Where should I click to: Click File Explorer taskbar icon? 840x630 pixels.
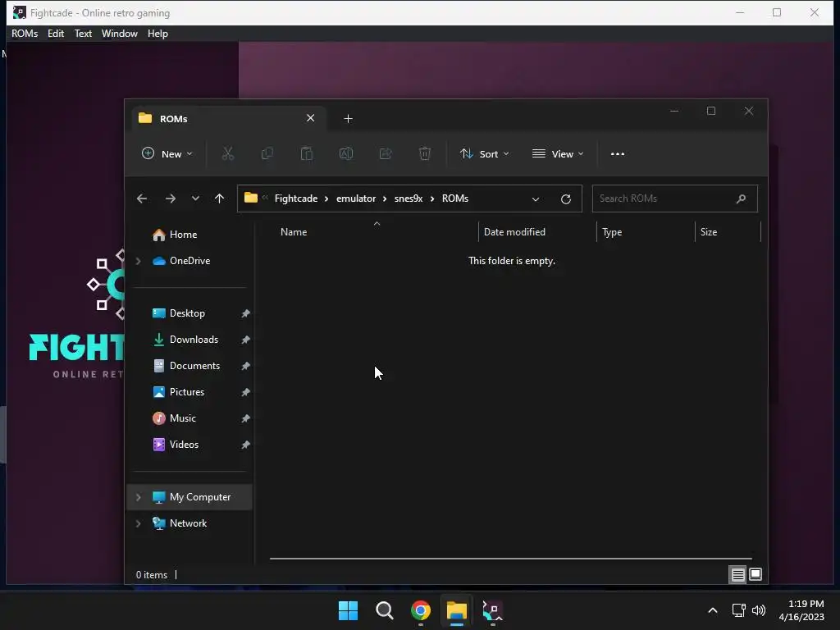[x=457, y=610]
